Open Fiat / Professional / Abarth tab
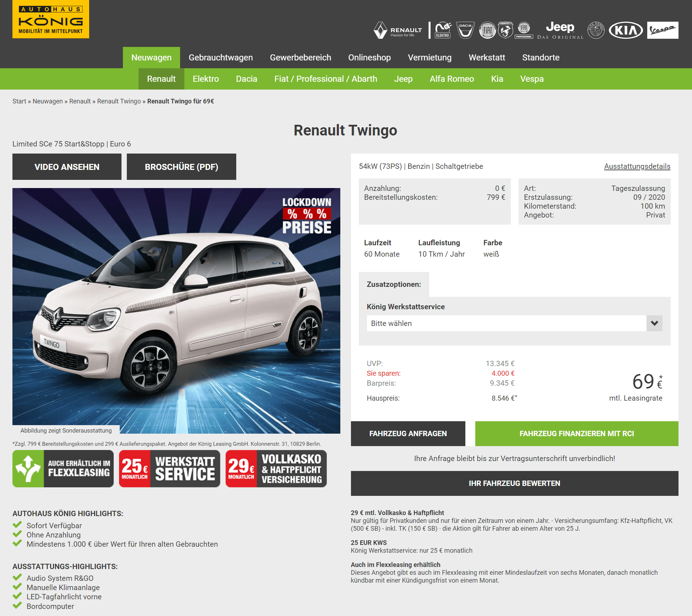This screenshot has height=616, width=692. (326, 79)
